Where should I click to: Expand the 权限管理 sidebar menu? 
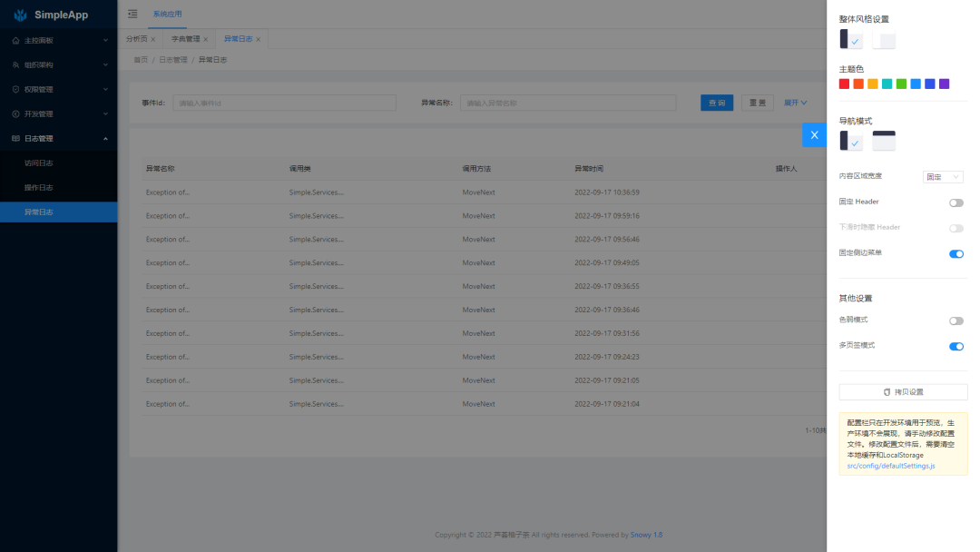coord(59,90)
